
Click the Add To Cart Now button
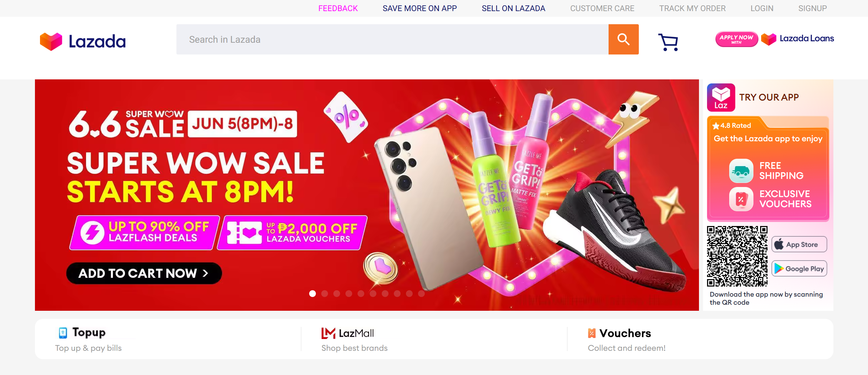tap(144, 273)
